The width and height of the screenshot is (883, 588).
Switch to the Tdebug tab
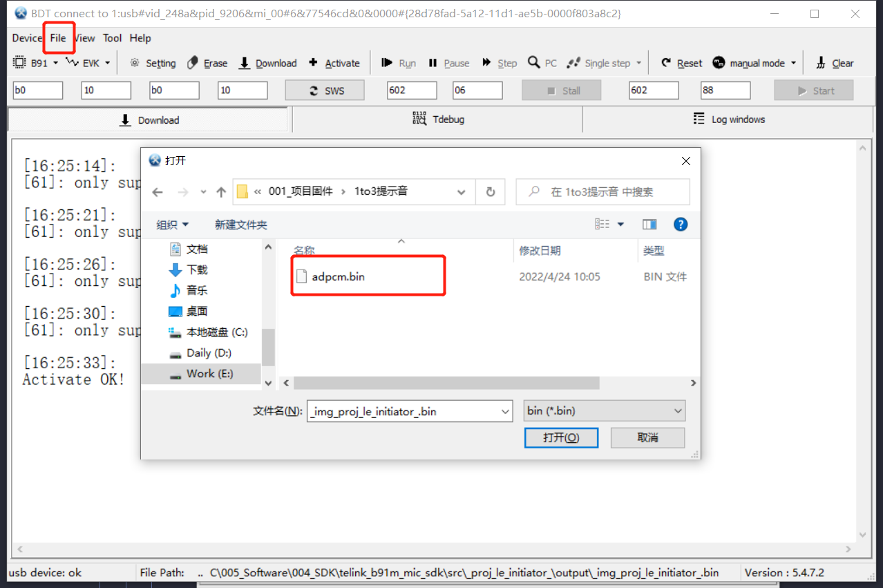(438, 120)
